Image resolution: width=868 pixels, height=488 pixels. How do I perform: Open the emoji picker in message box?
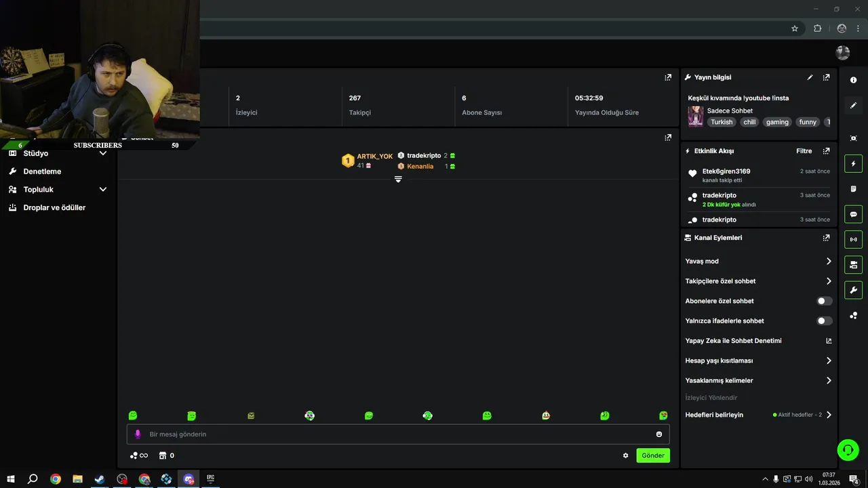658,434
